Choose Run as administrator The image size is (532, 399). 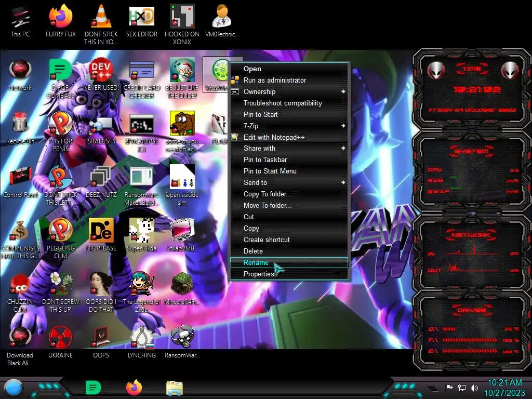point(289,80)
